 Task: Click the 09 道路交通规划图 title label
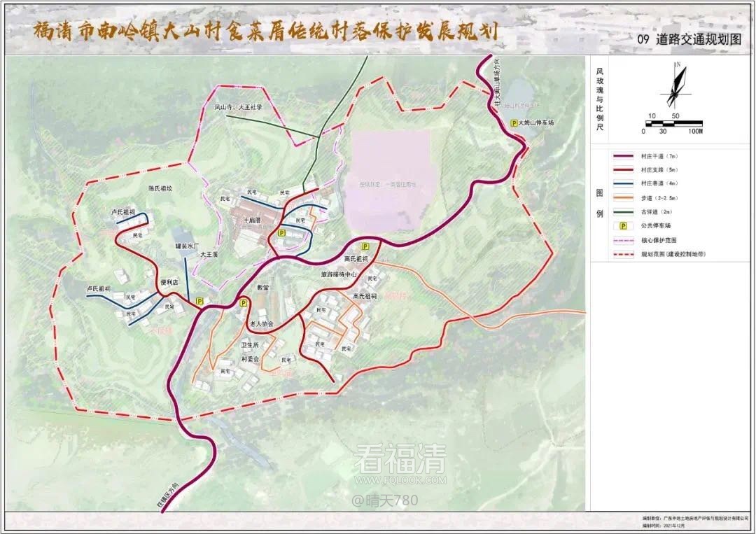[x=688, y=40]
